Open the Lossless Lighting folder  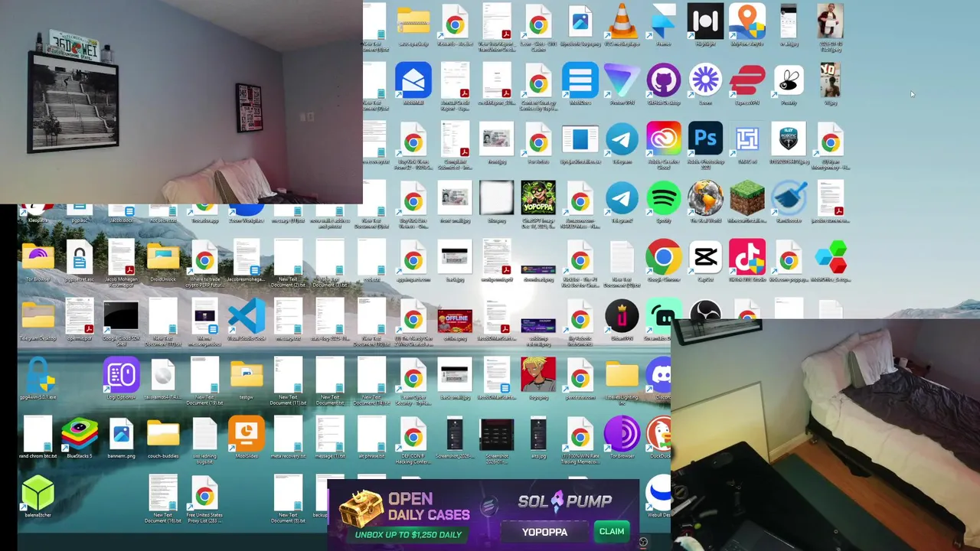coord(622,375)
